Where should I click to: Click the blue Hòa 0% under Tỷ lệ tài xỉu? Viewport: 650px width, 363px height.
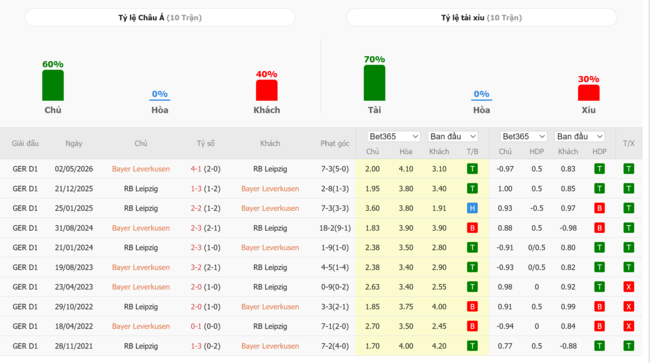tap(481, 94)
